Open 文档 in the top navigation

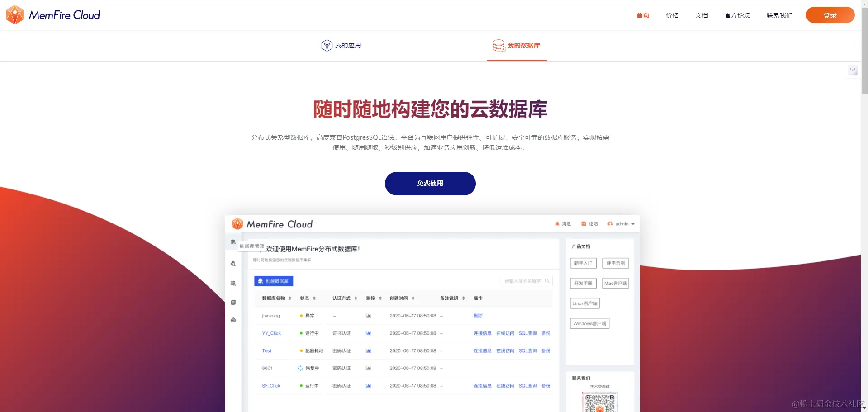click(x=701, y=15)
